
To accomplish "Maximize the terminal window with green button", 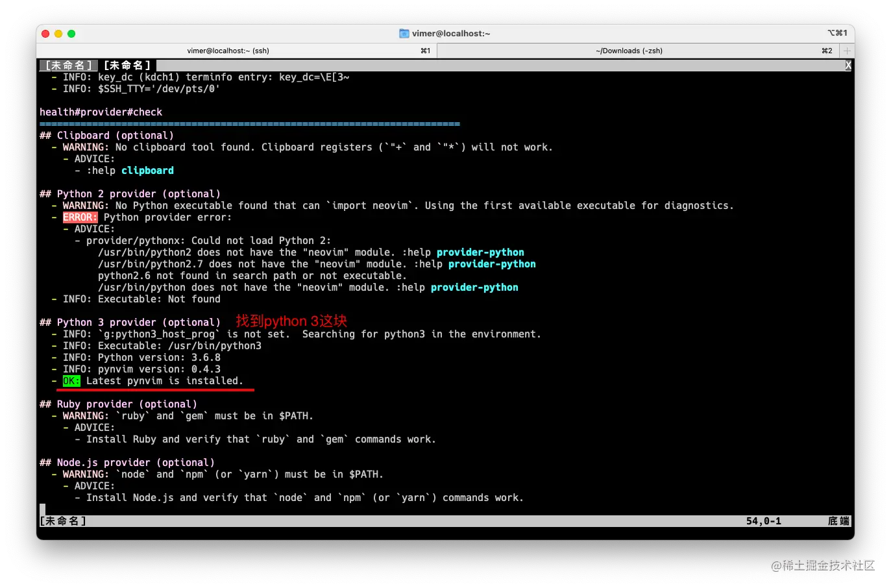I will click(x=71, y=34).
